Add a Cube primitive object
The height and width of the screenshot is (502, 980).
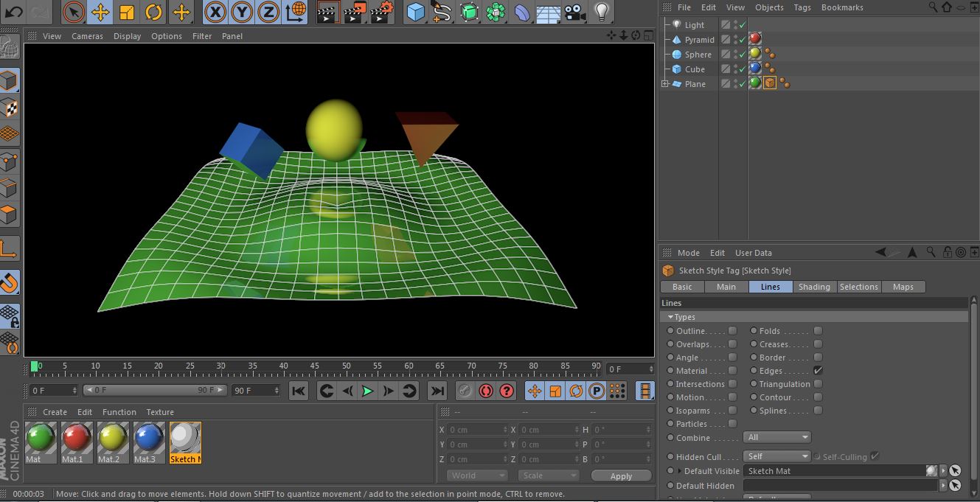pyautogui.click(x=417, y=12)
